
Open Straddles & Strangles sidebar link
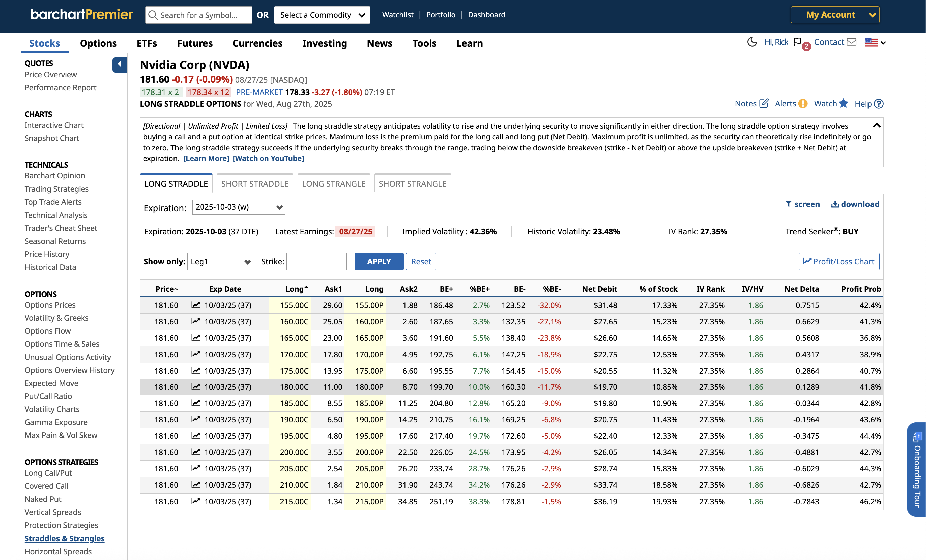click(65, 538)
